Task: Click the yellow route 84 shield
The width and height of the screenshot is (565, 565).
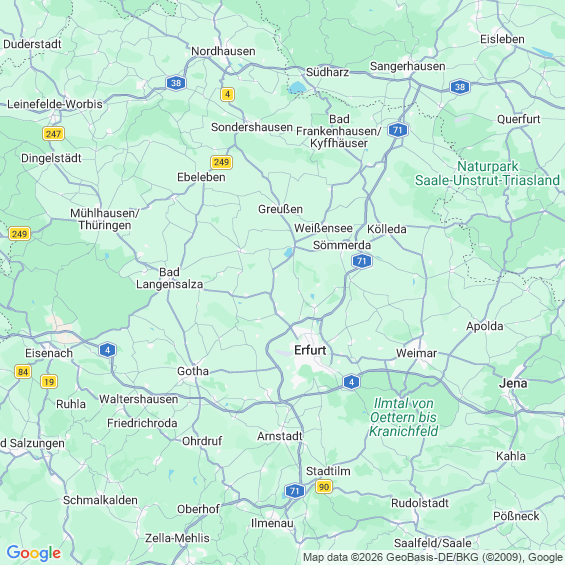Action: tap(23, 372)
